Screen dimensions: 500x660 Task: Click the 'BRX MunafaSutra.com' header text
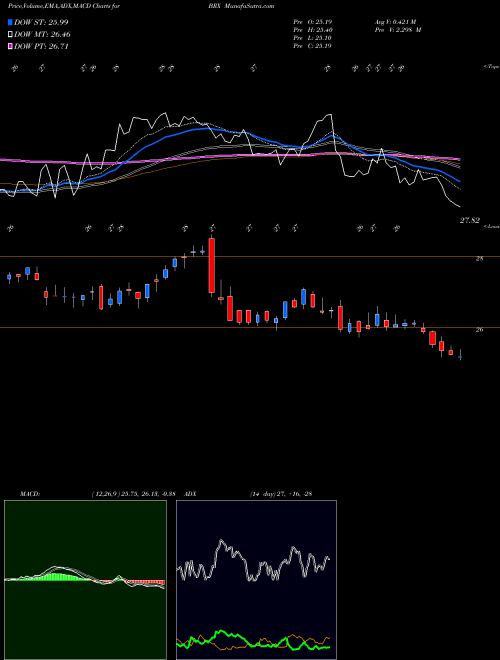(244, 6)
